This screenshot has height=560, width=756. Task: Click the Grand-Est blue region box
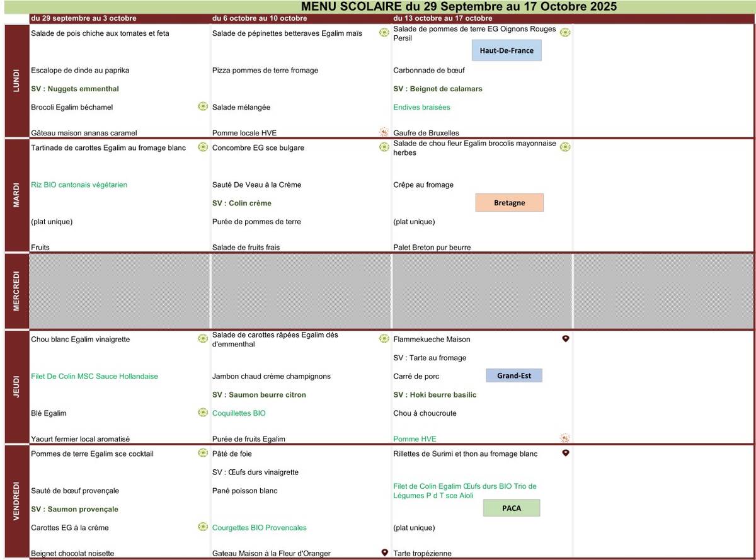point(513,376)
